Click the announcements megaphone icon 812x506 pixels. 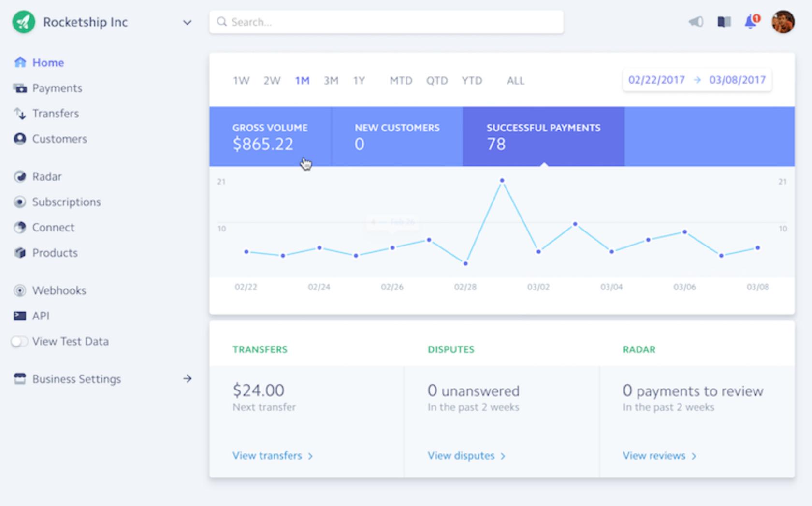[x=696, y=22]
